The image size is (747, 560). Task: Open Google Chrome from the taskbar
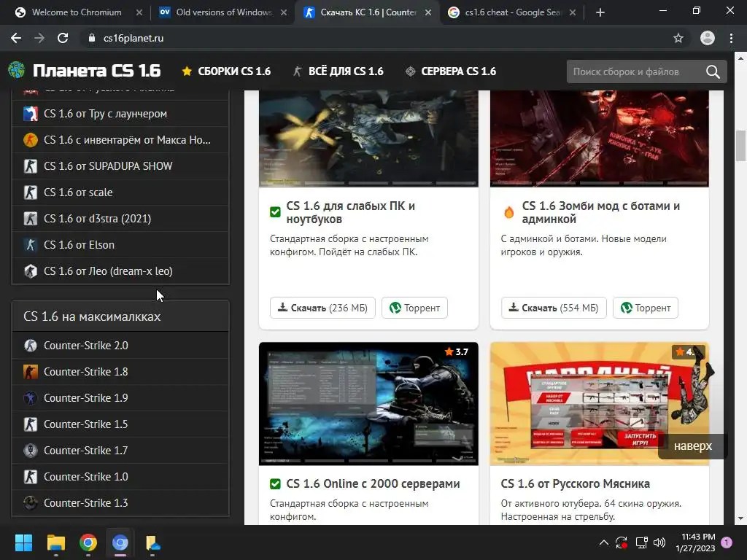[x=88, y=542]
